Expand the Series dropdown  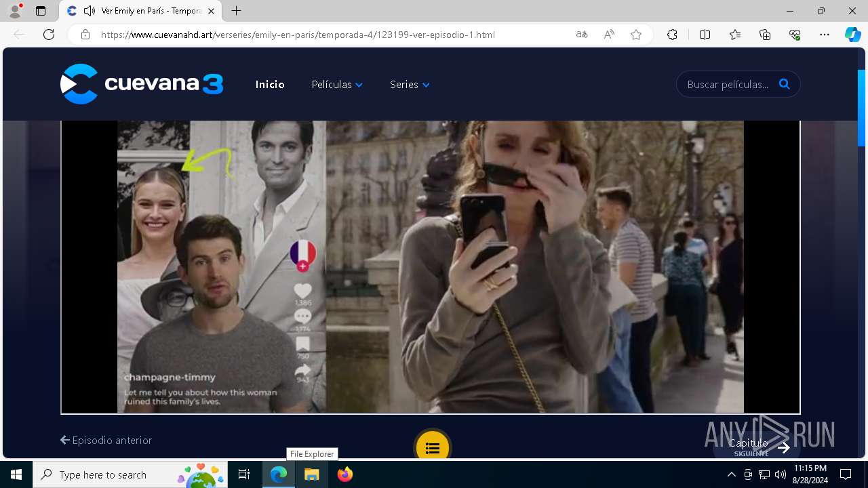coord(410,85)
